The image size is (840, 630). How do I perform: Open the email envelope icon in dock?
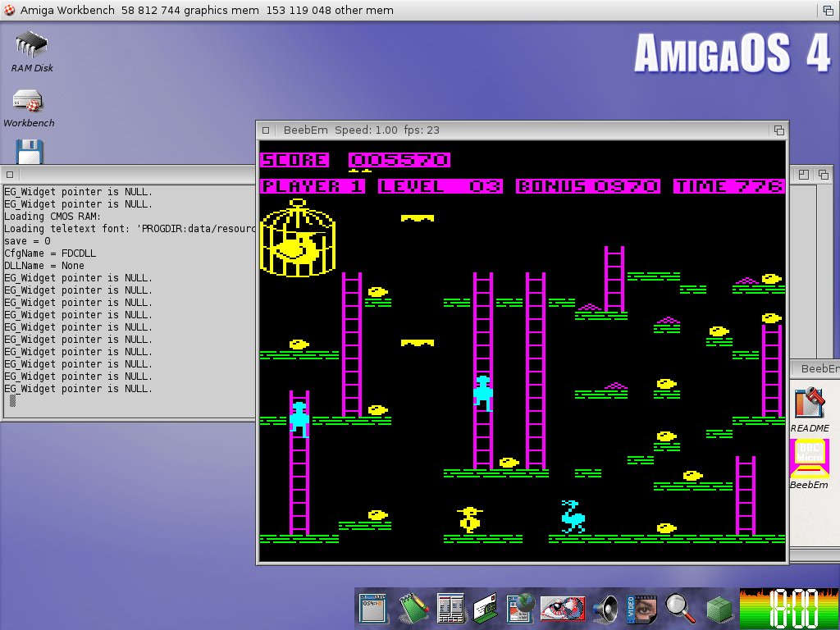tap(486, 608)
